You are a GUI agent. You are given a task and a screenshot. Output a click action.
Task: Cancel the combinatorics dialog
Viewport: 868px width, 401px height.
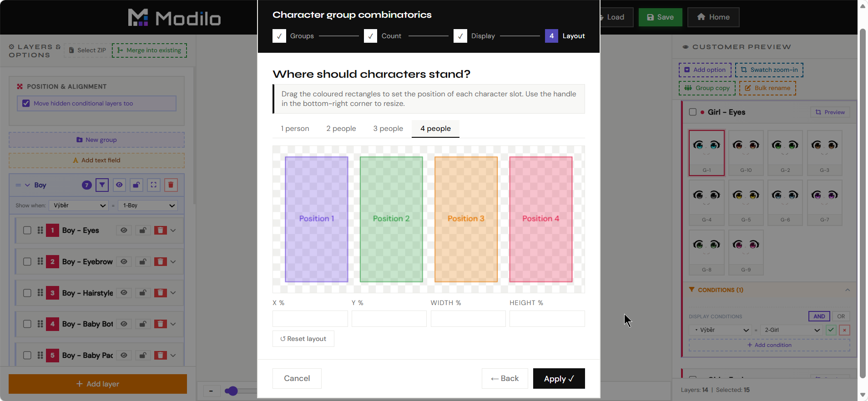click(x=297, y=379)
